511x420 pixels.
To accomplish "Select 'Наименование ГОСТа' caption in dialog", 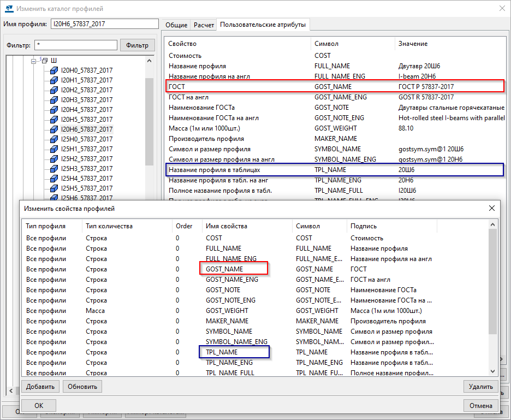I will pos(383,290).
